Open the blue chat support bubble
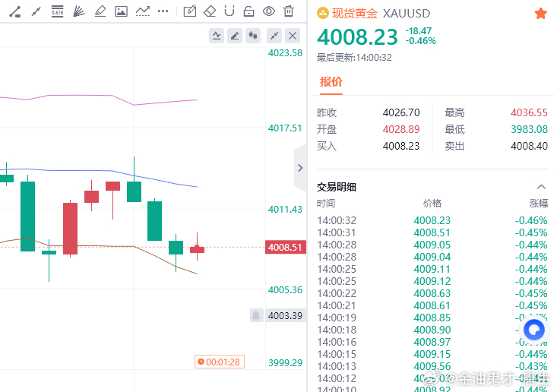Viewport: 557px width, 392px height. click(534, 330)
